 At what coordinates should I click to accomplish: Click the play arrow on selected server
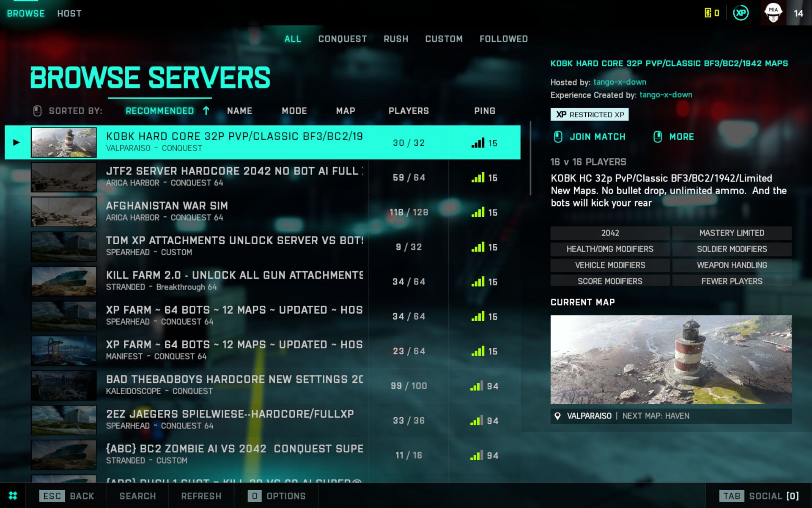[x=16, y=143]
